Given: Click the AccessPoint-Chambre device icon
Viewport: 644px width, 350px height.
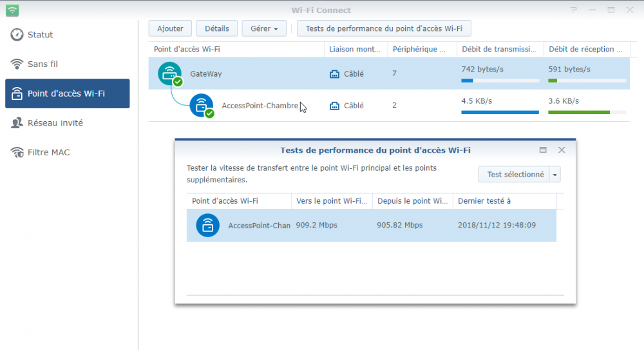Looking at the screenshot, I should tap(201, 106).
